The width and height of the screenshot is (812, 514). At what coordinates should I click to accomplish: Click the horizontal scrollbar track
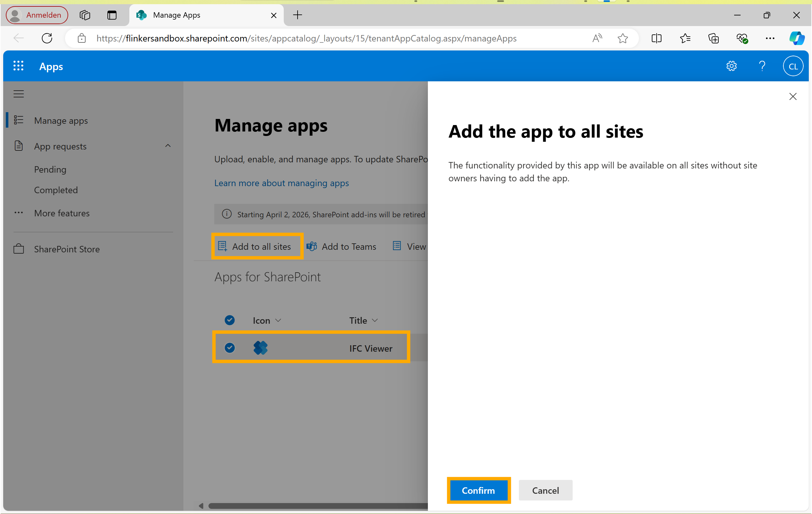(x=318, y=506)
